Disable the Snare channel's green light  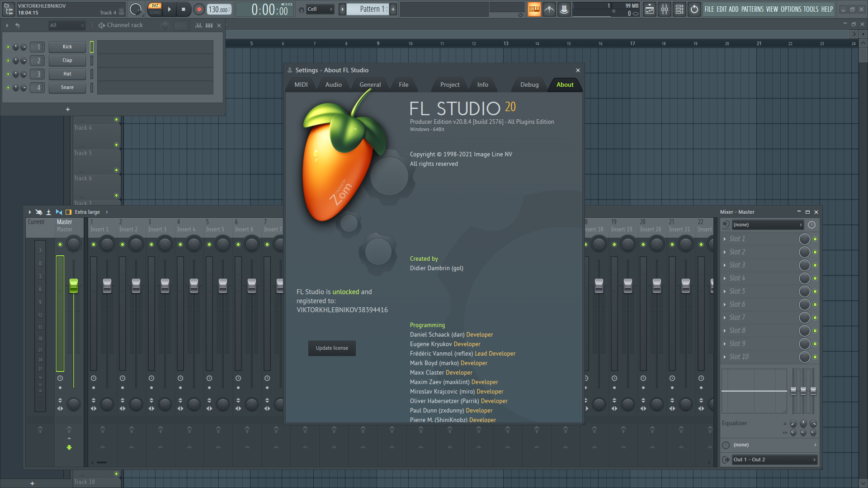click(x=7, y=87)
